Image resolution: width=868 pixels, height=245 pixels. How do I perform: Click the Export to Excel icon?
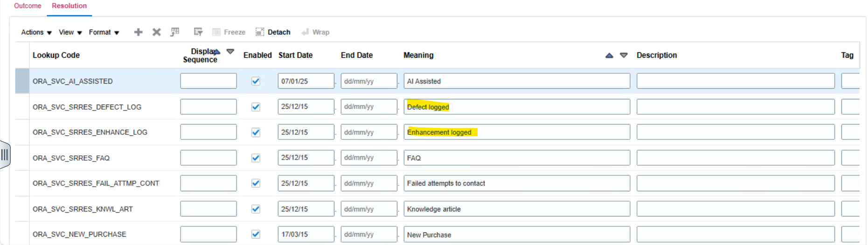(x=175, y=32)
